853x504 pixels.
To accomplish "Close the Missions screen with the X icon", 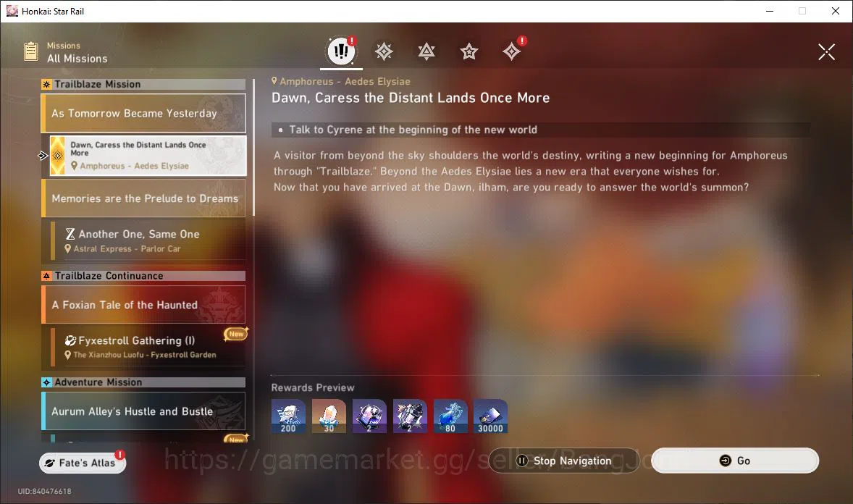I will 826,51.
